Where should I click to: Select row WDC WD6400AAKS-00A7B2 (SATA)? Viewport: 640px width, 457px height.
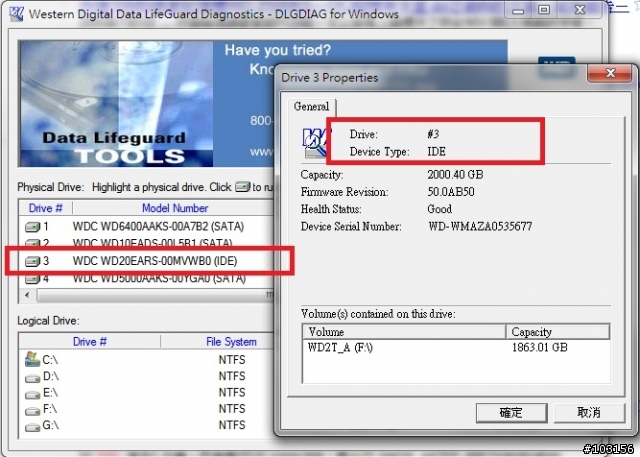coord(147,226)
